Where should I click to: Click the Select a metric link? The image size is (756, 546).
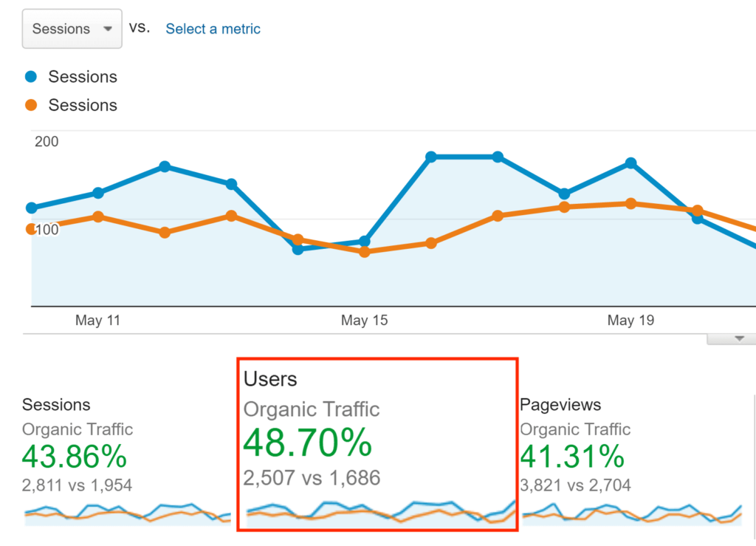pyautogui.click(x=213, y=29)
